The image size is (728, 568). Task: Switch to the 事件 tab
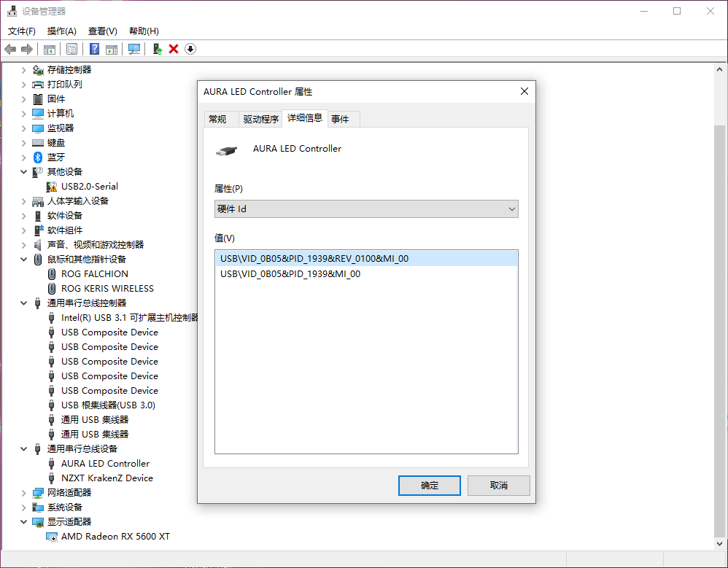[340, 120]
